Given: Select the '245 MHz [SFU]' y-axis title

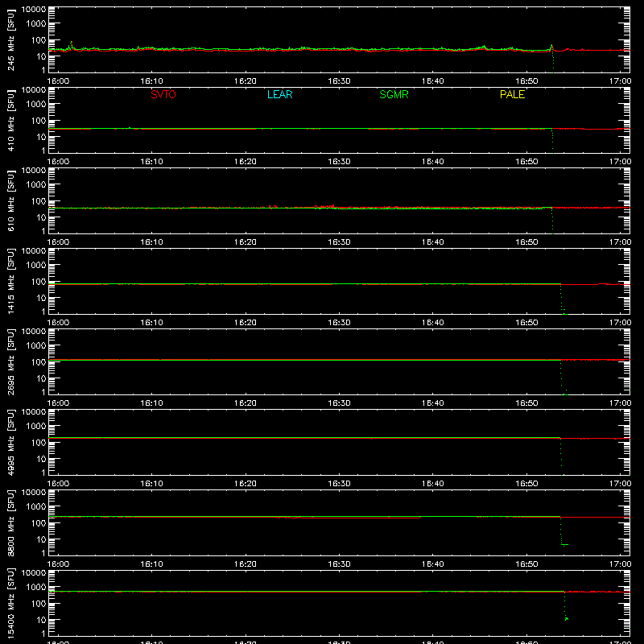Looking at the screenshot, I should point(10,39).
